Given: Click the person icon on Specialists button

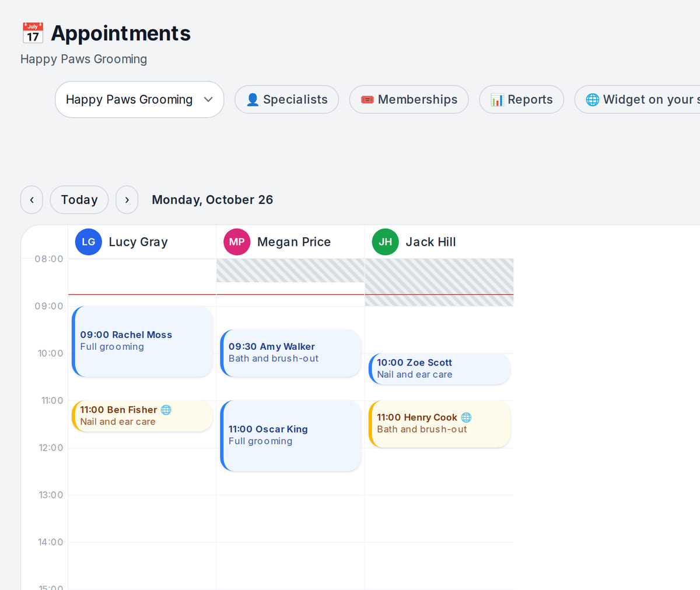Looking at the screenshot, I should 253,100.
